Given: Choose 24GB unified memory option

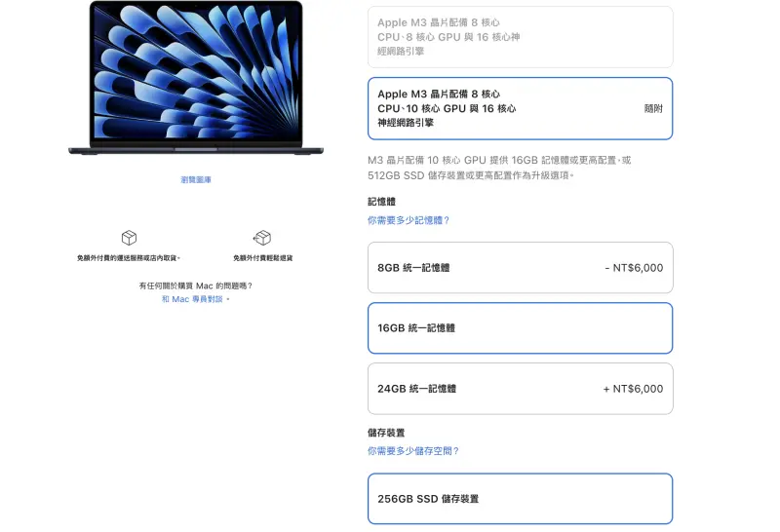Looking at the screenshot, I should pyautogui.click(x=520, y=389).
